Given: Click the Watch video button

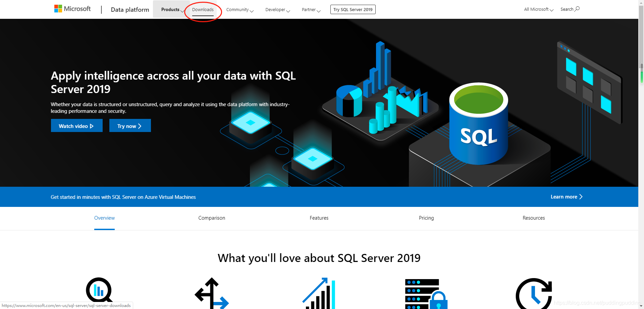Looking at the screenshot, I should click(77, 126).
